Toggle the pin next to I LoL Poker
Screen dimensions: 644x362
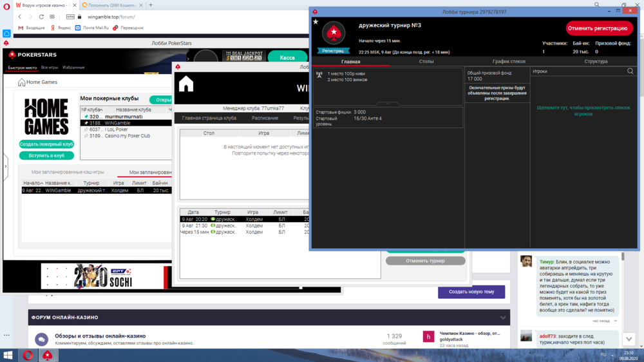pos(86,129)
